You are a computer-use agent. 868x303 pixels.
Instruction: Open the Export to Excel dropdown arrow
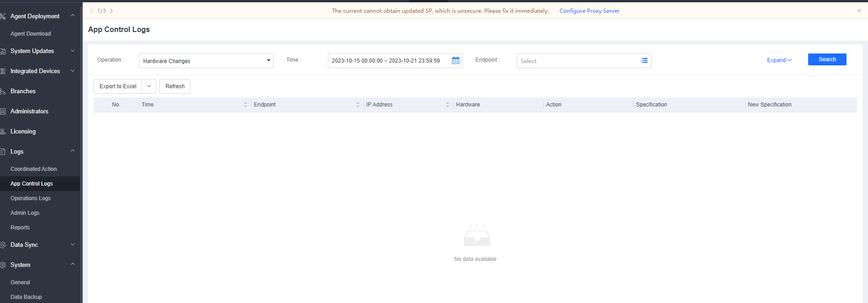pos(149,86)
